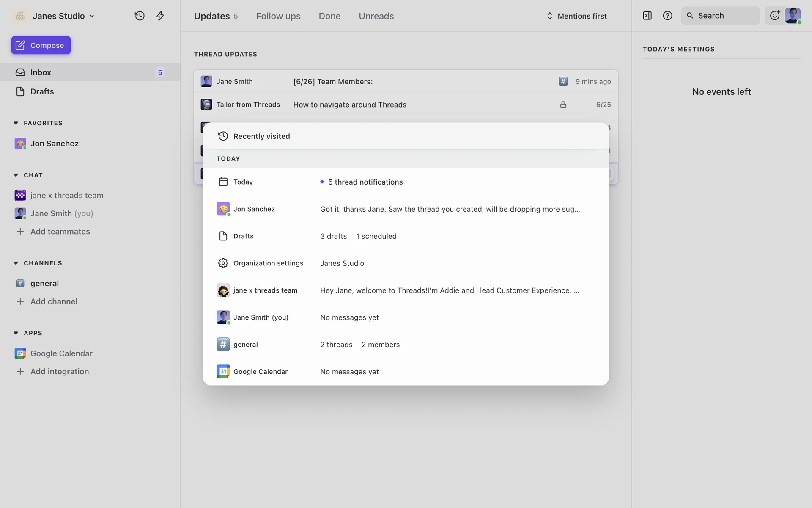Click the set status emoji icon
Viewport: 812px width, 508px height.
point(774,16)
